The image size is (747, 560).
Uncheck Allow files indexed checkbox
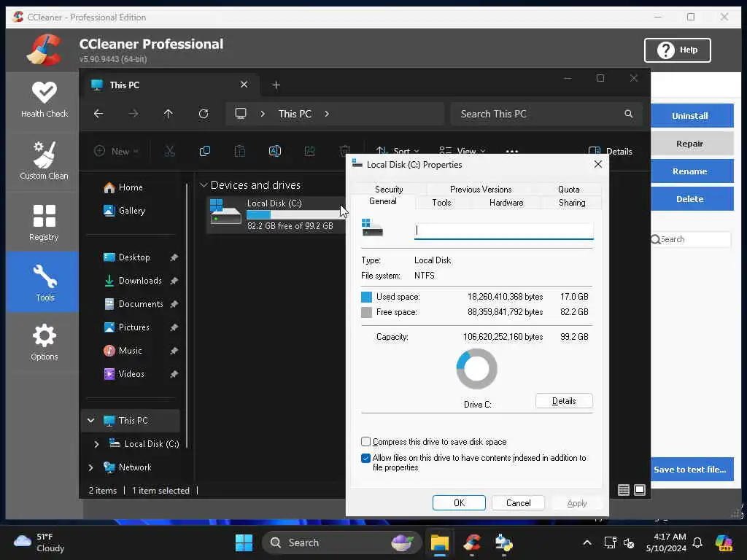[x=366, y=458]
